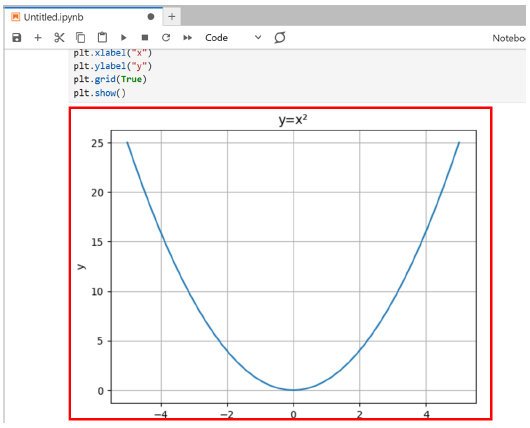Click the Notebook label in toolbar

509,38
